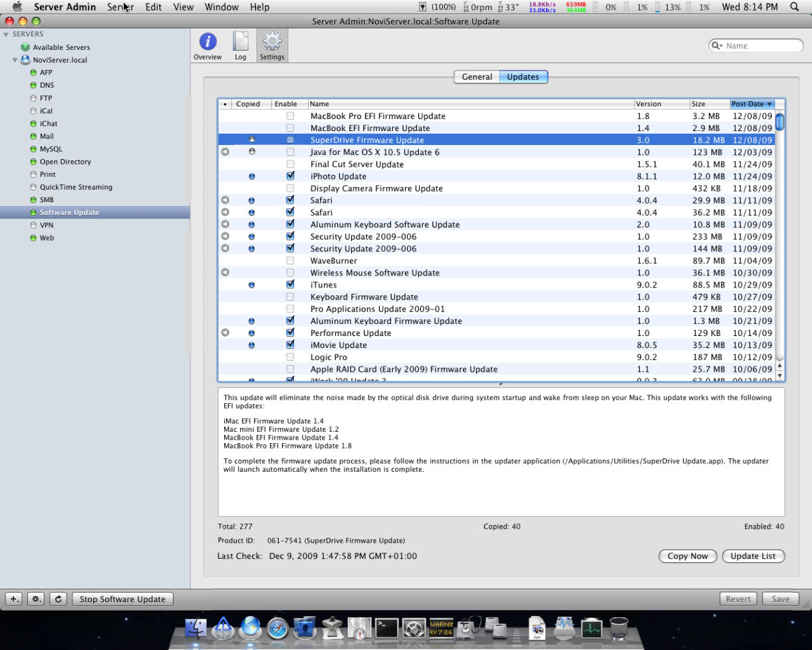Sort by Copied column header
The height and width of the screenshot is (650, 812).
click(251, 104)
